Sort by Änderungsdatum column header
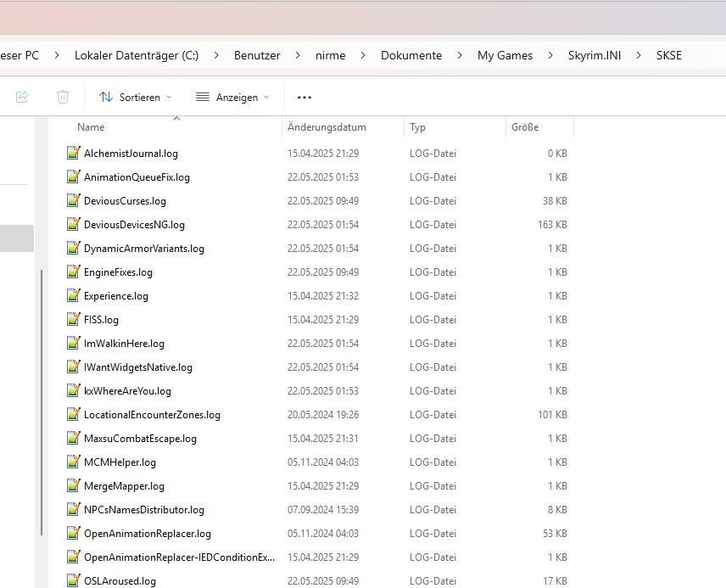The height and width of the screenshot is (588, 726). click(327, 127)
